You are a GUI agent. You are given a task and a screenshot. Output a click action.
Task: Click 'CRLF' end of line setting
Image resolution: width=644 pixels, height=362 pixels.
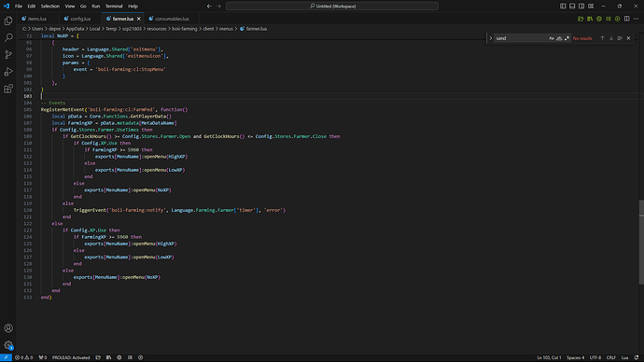[x=611, y=357]
